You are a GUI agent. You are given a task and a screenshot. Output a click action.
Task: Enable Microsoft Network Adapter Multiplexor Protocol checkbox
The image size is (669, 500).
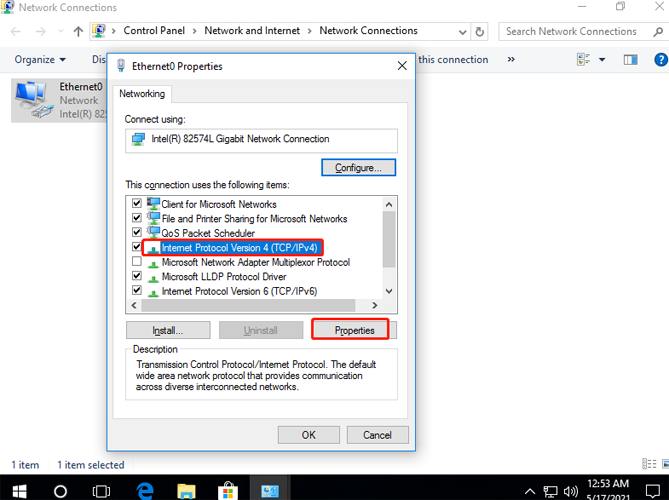tap(137, 261)
